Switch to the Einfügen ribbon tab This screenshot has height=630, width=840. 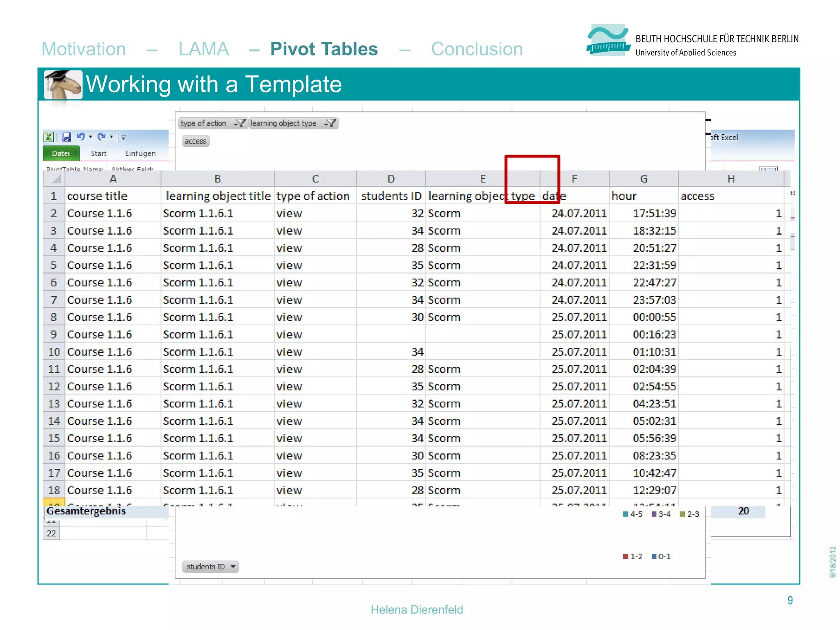[140, 153]
